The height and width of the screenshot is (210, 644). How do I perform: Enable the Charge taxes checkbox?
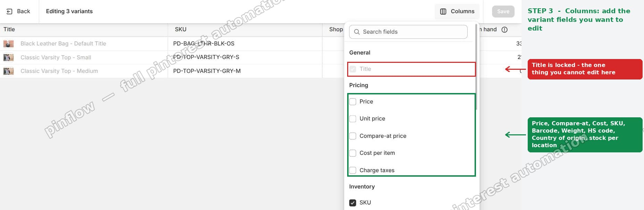point(353,170)
